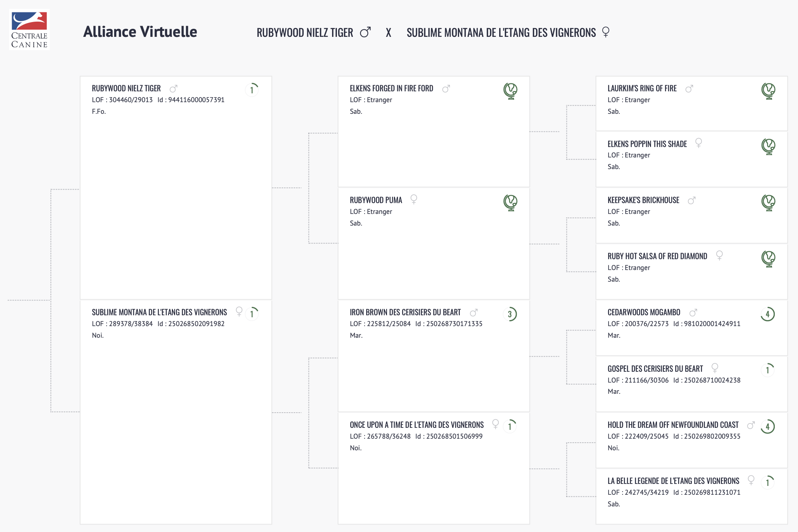This screenshot has width=798, height=532.
Task: Open Sublime Montana De L'Etang Des Vignerons card
Action: [159, 312]
